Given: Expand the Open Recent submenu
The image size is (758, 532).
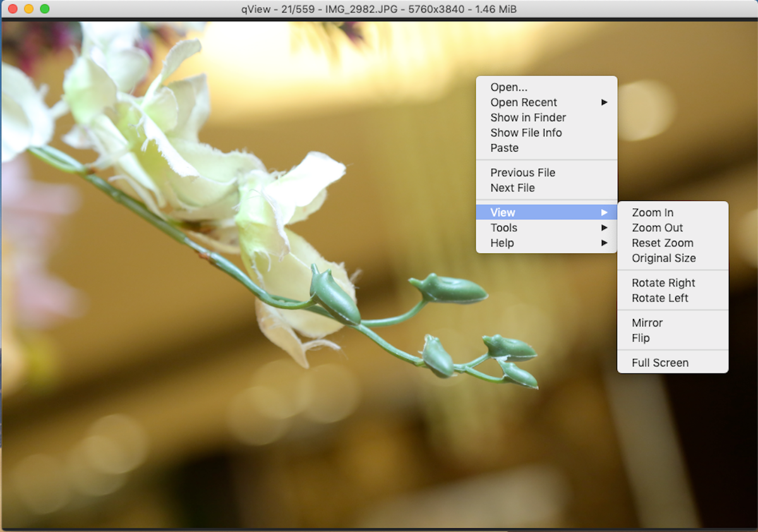Looking at the screenshot, I should coord(524,102).
